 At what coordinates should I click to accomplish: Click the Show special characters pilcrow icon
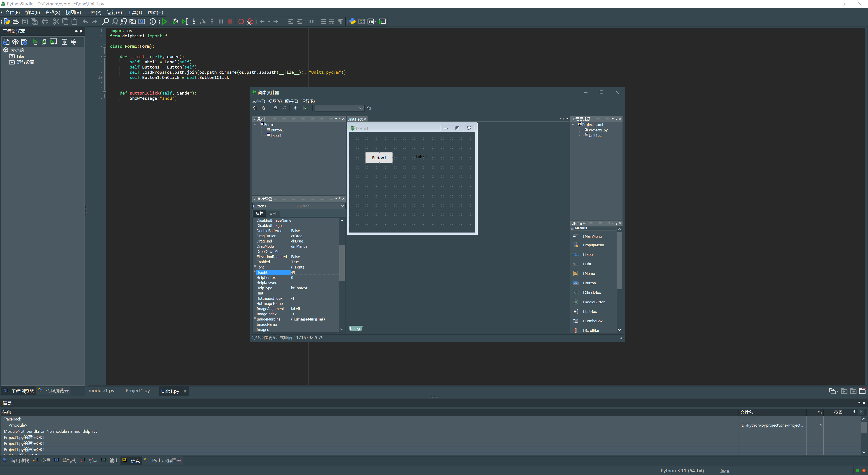[341, 21]
